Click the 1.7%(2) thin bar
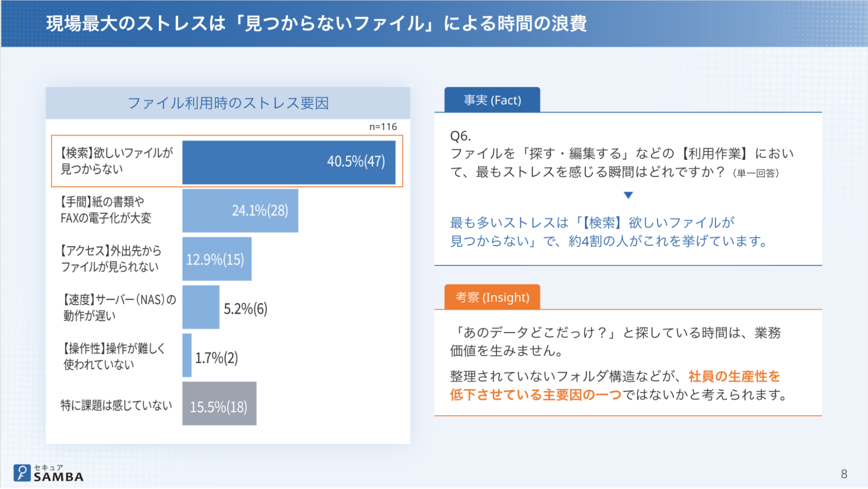 pyautogui.click(x=187, y=356)
